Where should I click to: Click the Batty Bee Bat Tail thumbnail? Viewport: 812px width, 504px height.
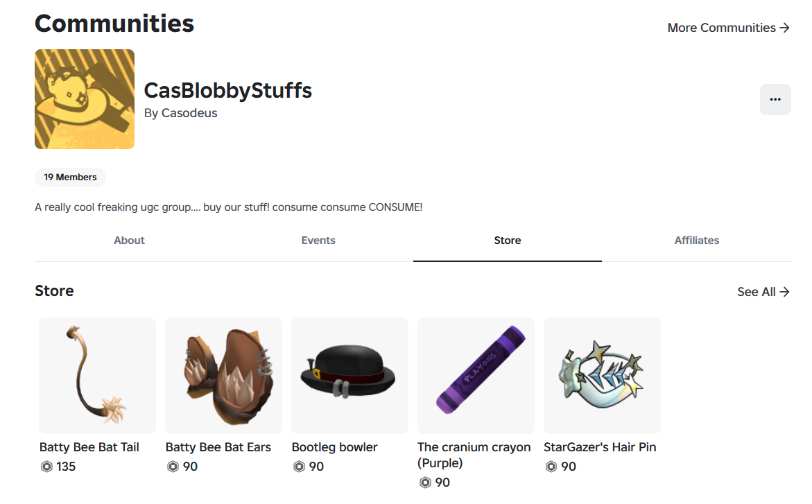coord(97,376)
